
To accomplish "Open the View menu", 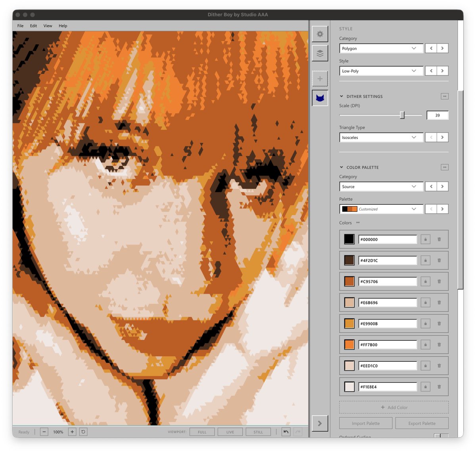I will click(48, 26).
